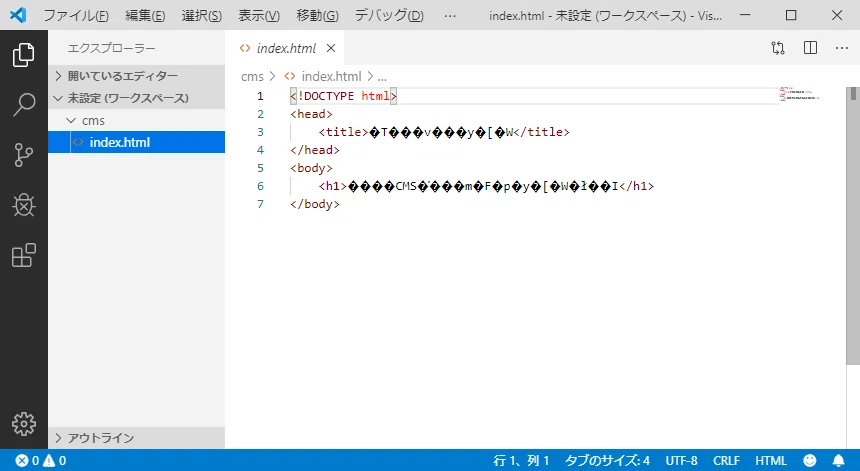Click the </head> closing tag line
Screen dimensions: 860x471
click(x=315, y=150)
